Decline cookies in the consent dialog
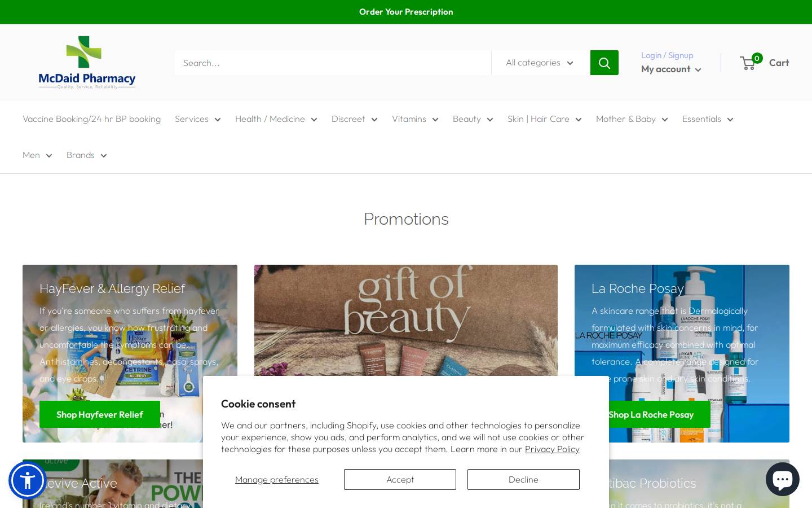 pos(523,479)
